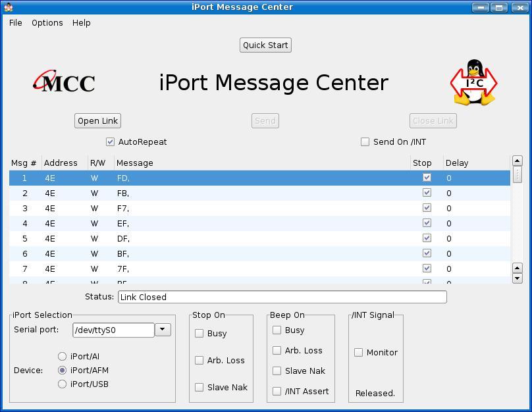532x412 pixels.
Task: Toggle Stop checkbox for message 5
Action: click(427, 238)
